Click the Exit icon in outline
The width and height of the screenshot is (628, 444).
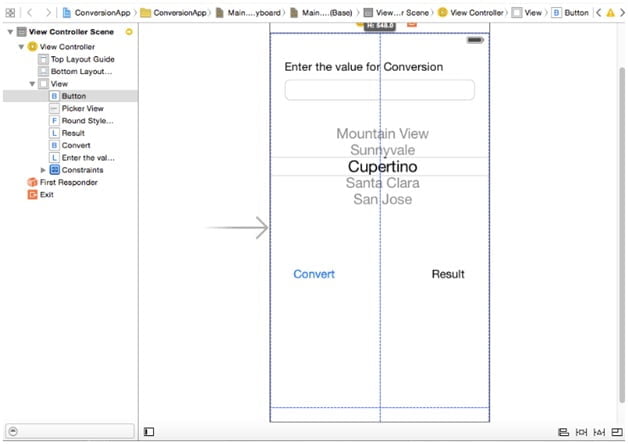[32, 195]
